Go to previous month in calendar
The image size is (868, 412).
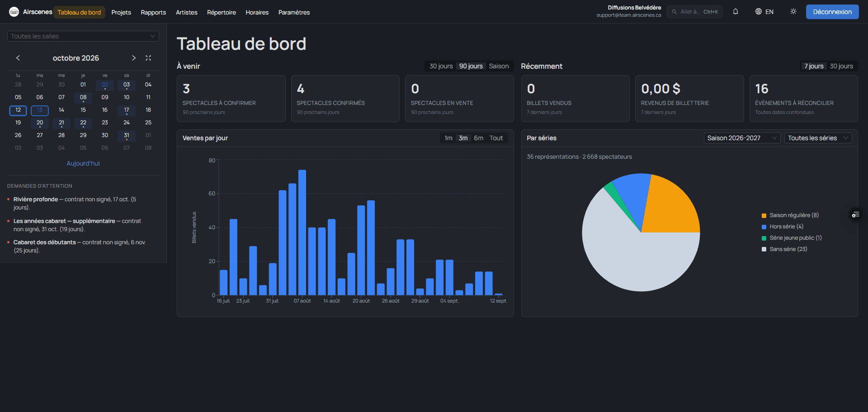tap(18, 58)
